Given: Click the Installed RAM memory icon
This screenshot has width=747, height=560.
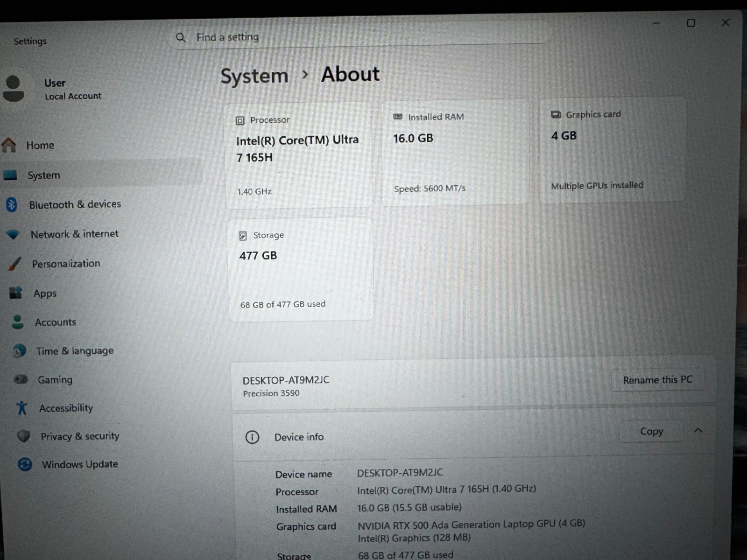Looking at the screenshot, I should coord(398,117).
